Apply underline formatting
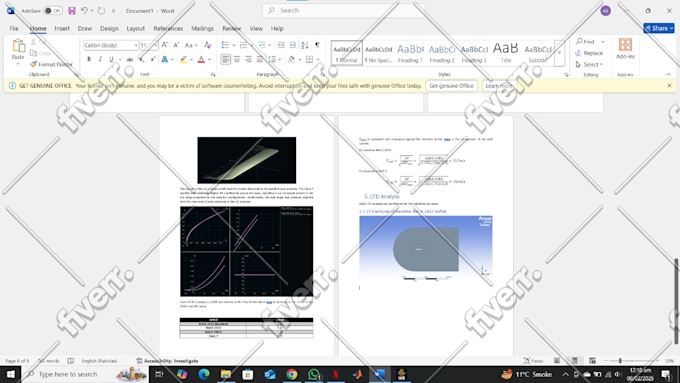 tap(111, 59)
